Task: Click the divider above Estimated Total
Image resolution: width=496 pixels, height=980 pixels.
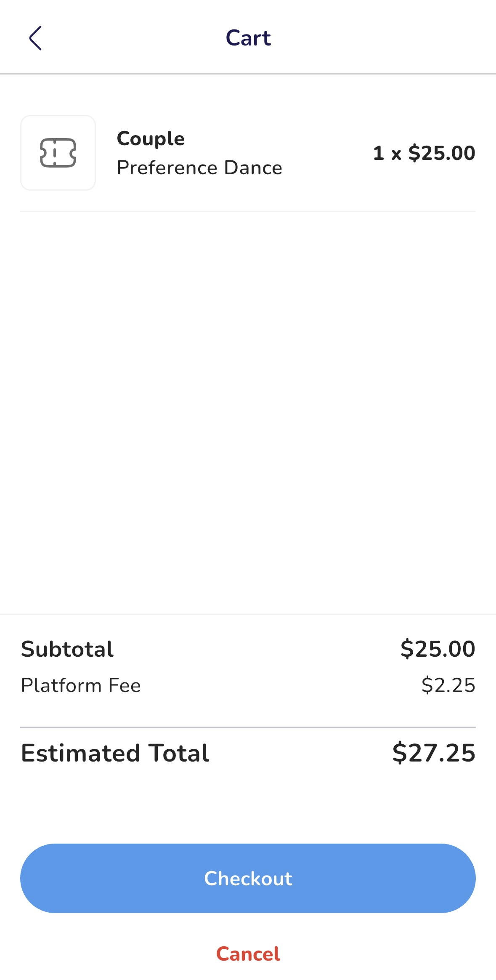Action: pos(248,727)
